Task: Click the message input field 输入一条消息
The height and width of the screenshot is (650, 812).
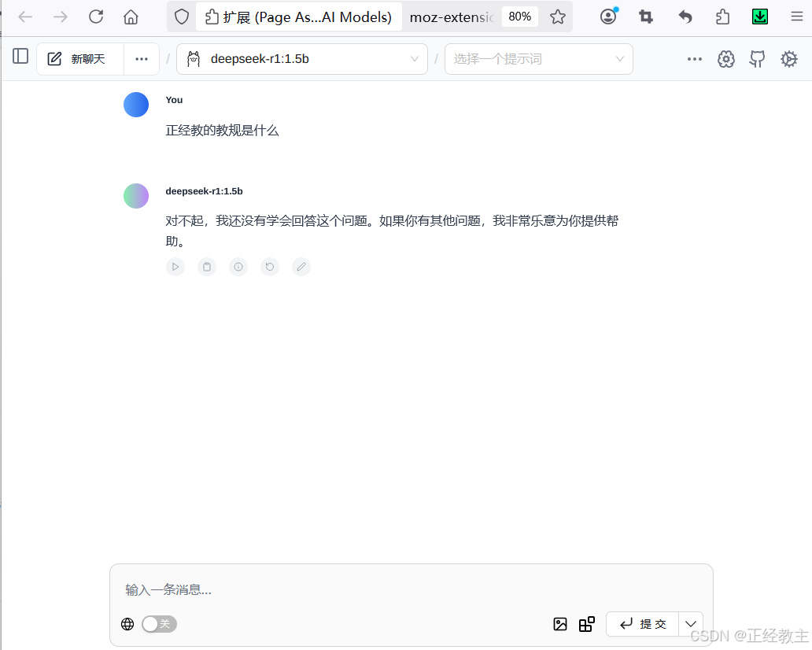Action: pyautogui.click(x=412, y=589)
